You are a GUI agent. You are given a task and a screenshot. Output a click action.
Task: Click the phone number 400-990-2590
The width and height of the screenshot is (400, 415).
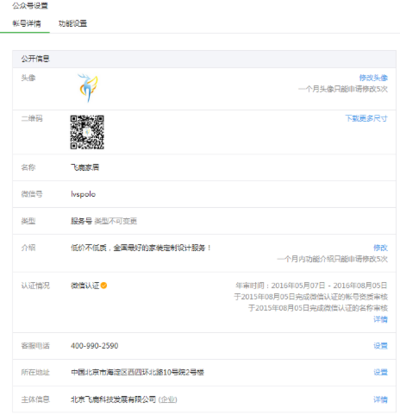94,346
